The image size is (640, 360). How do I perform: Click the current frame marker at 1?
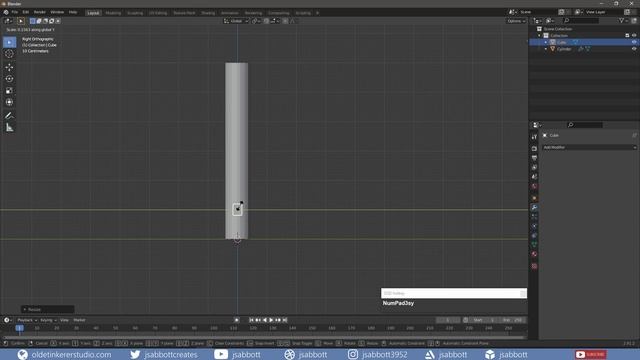pyautogui.click(x=19, y=328)
